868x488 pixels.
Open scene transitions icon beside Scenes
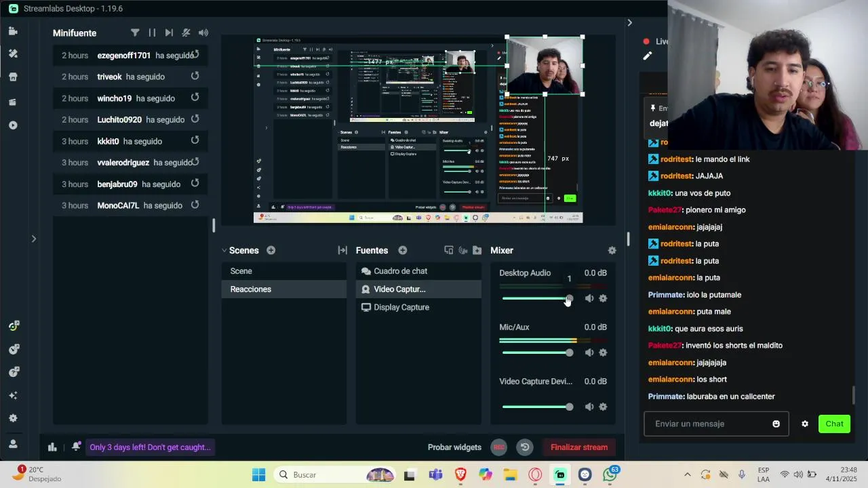[x=342, y=250]
